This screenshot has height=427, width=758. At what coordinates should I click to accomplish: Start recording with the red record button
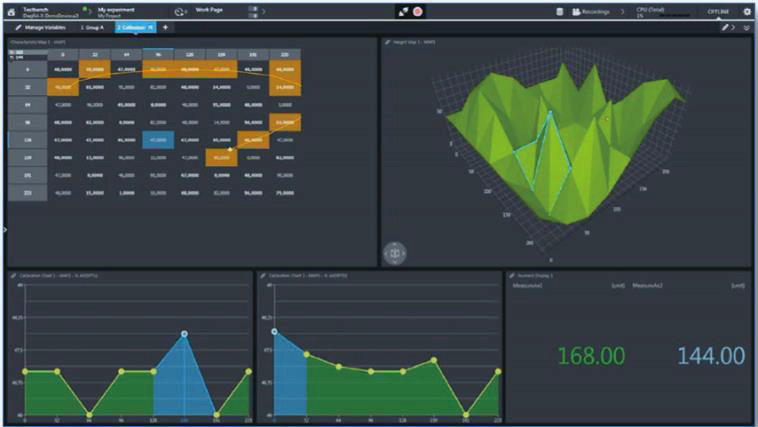[417, 12]
